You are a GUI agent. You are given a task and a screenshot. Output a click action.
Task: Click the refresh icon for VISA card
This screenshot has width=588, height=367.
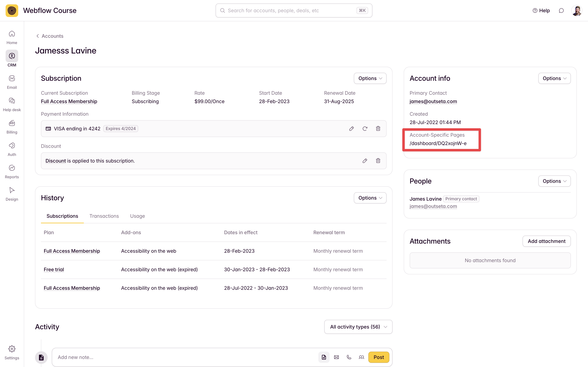coord(365,129)
